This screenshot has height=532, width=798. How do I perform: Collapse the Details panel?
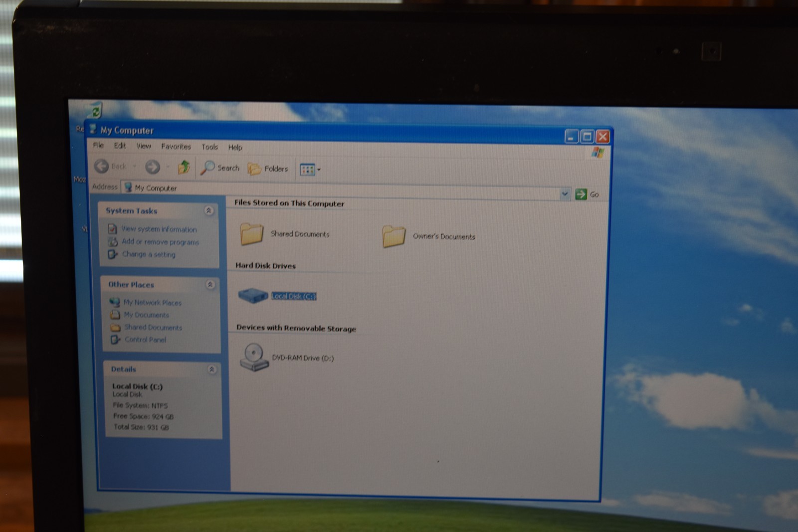[211, 369]
